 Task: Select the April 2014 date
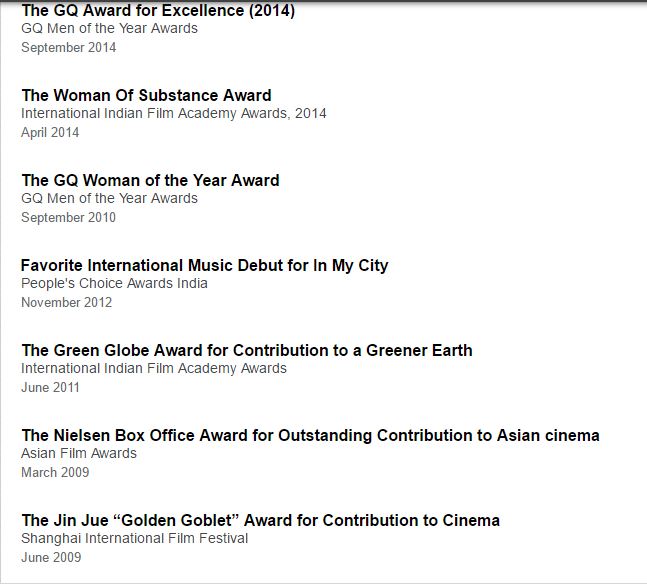click(x=51, y=133)
